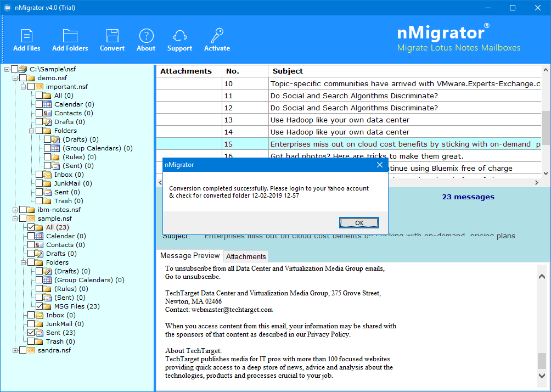Click the Contacts icon under sample.nsf
Viewport: 551px width, 392px height.
(x=40, y=245)
